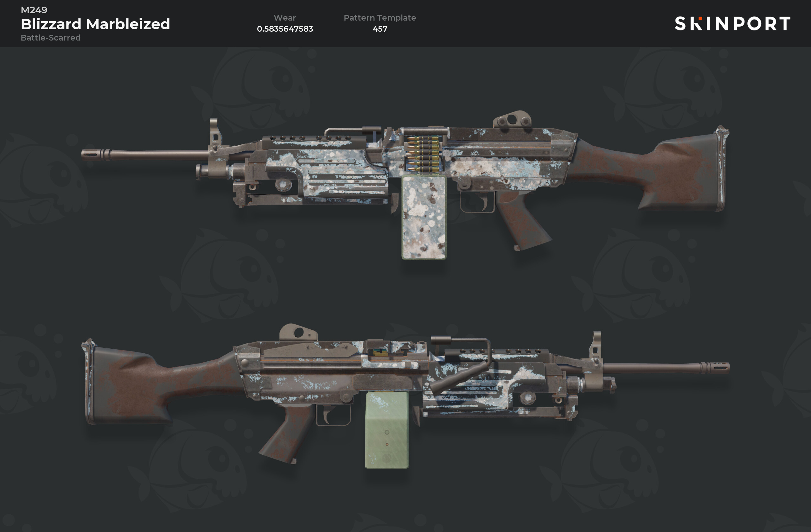Image resolution: width=811 pixels, height=532 pixels.
Task: Click the top gun's trigger guard
Action: (x=477, y=202)
